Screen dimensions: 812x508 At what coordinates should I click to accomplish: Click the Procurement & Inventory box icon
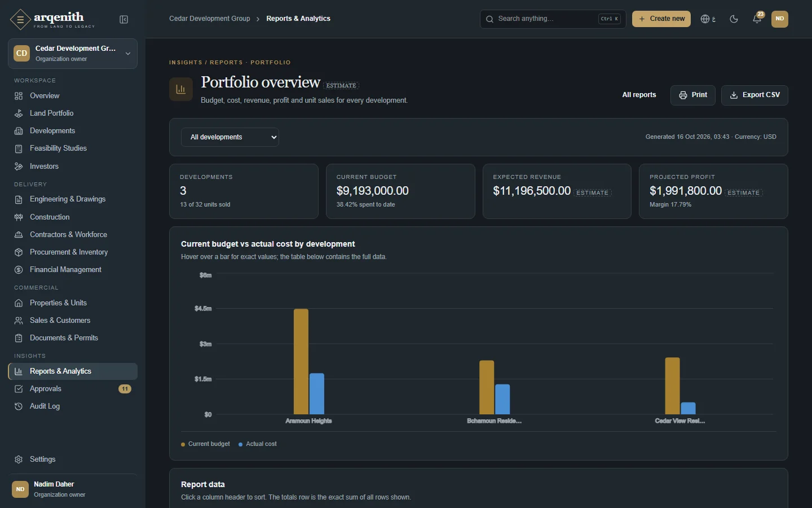[x=19, y=252]
